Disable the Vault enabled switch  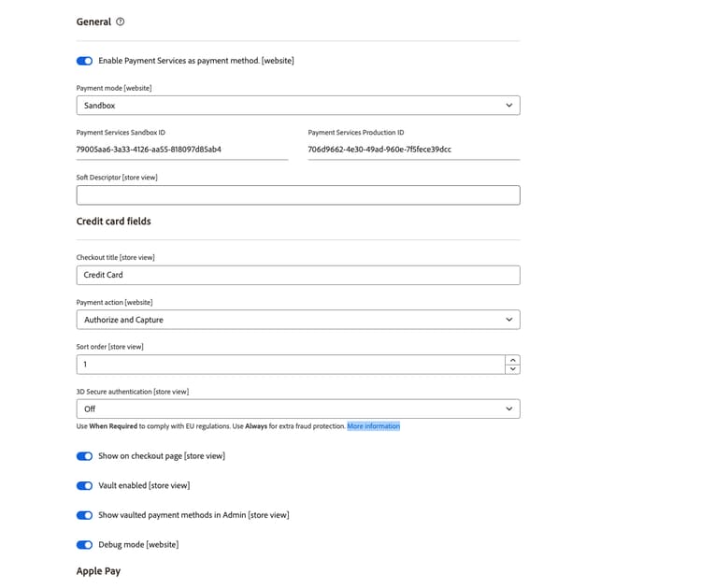(85, 486)
